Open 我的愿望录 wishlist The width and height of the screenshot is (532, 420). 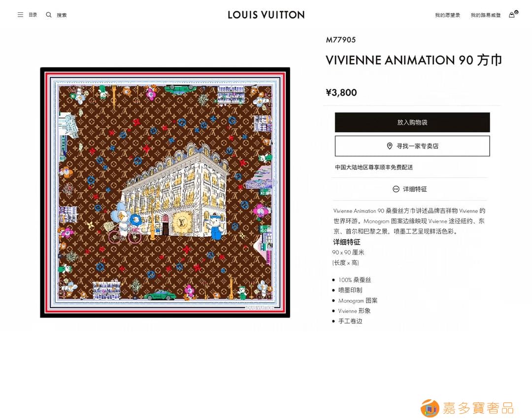tap(447, 15)
